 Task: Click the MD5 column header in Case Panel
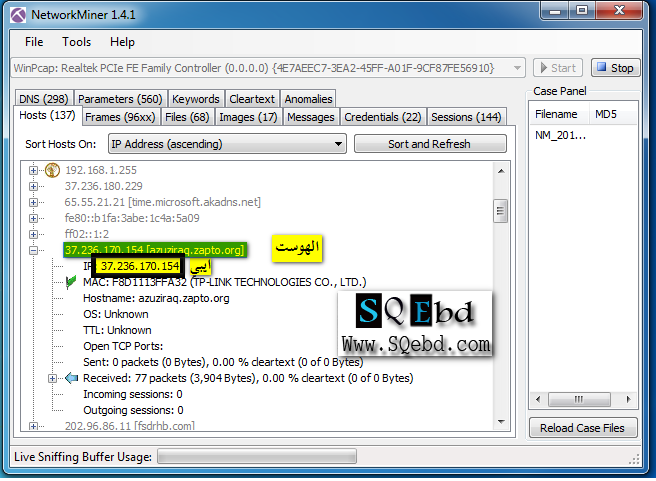[606, 114]
